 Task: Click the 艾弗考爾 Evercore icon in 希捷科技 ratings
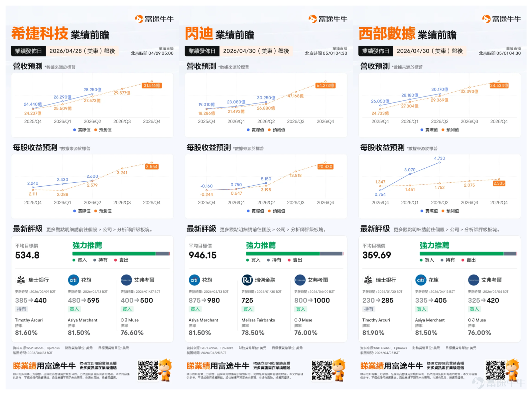126,280
